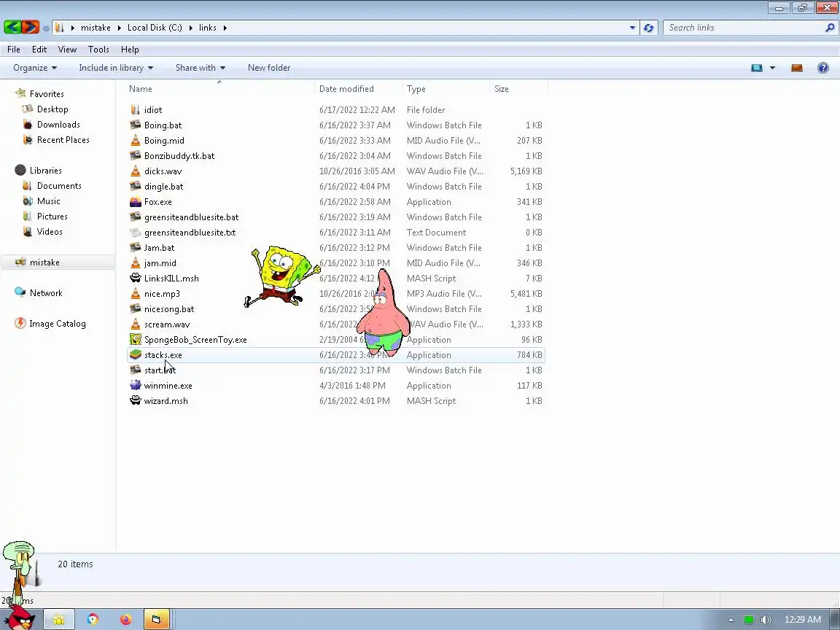Screen dimensions: 840x630
Task: Expand the address bar history dropdown
Action: click(x=633, y=28)
